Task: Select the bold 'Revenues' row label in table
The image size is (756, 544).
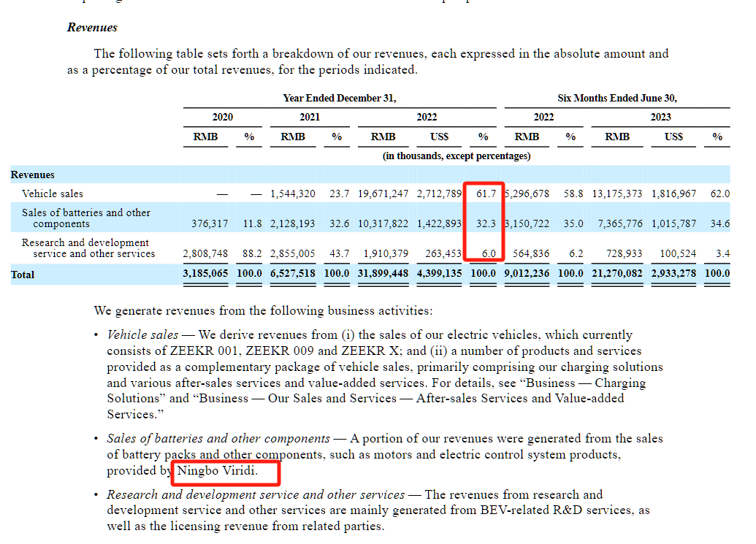Action: (x=32, y=175)
